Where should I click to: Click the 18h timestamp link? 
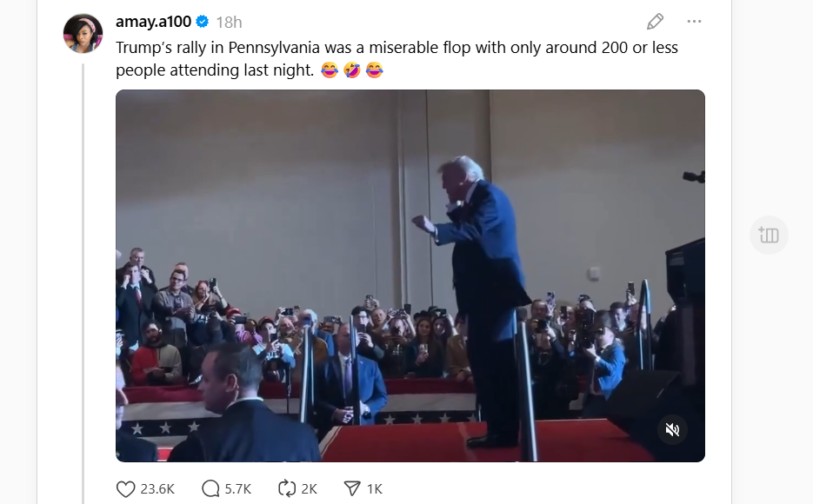coord(229,22)
